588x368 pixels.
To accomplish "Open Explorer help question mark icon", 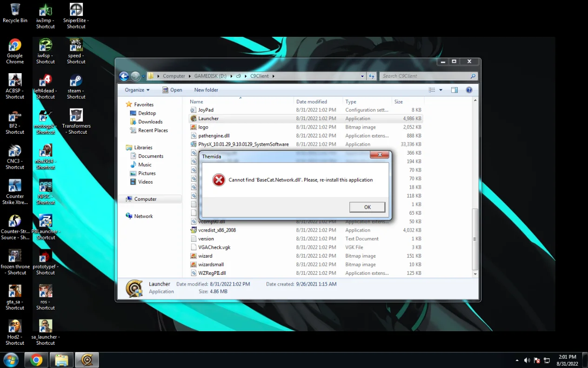I will (x=469, y=90).
